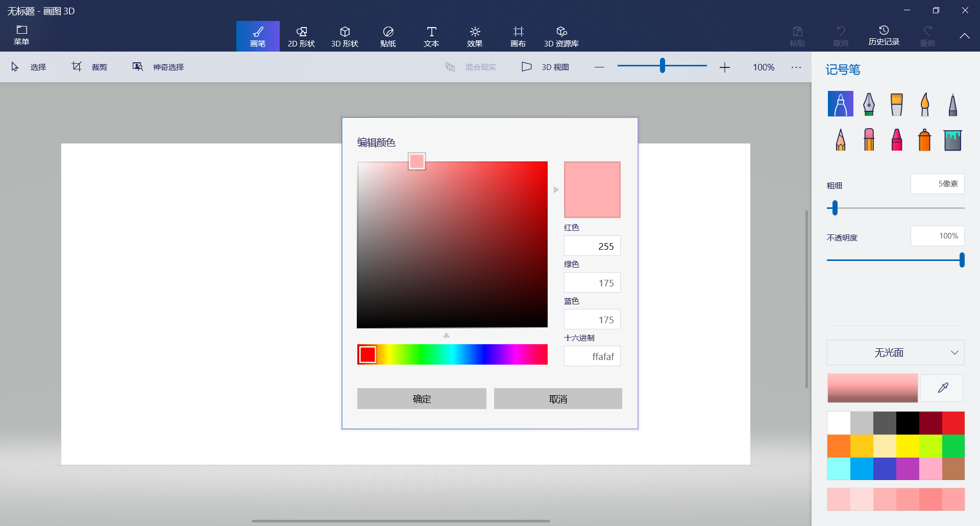
Task: Collapse the ribbon with the chevron
Action: coord(964,36)
